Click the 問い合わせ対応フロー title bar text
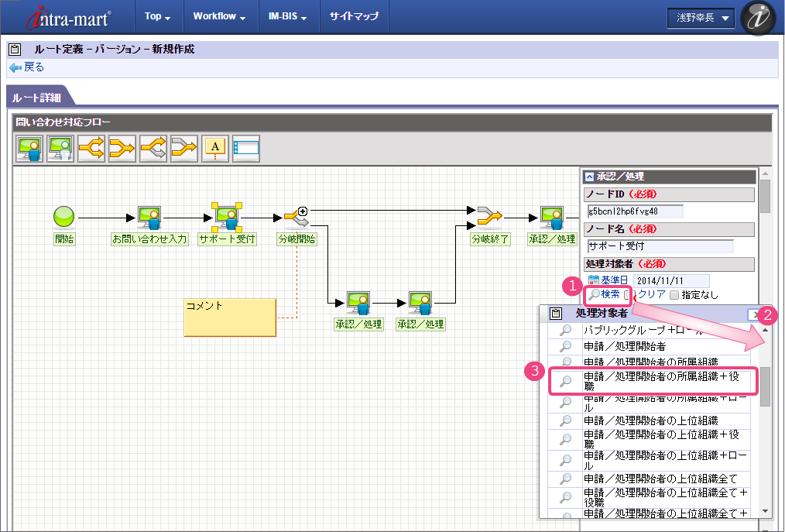The height and width of the screenshot is (532, 785). point(63,122)
